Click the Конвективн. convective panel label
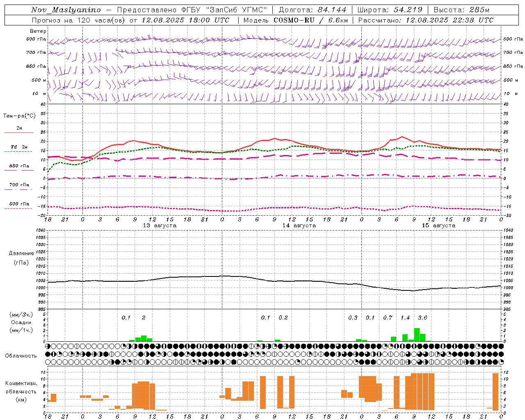 pos(21,383)
